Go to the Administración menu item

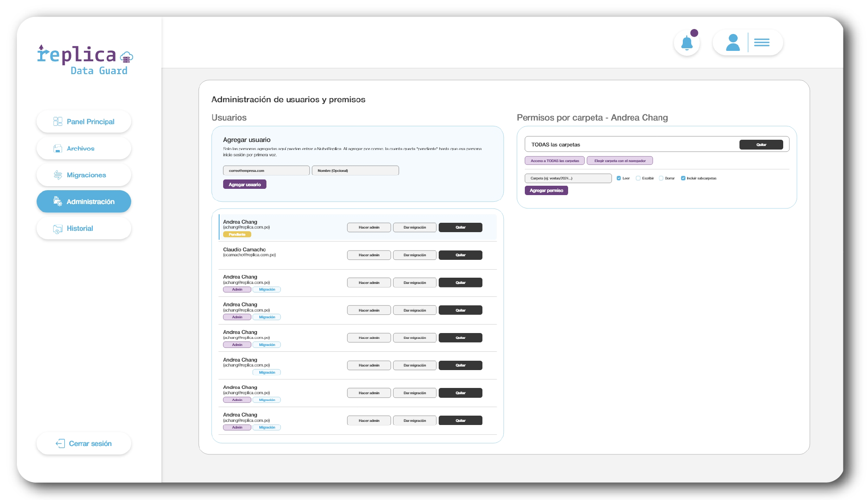point(84,201)
